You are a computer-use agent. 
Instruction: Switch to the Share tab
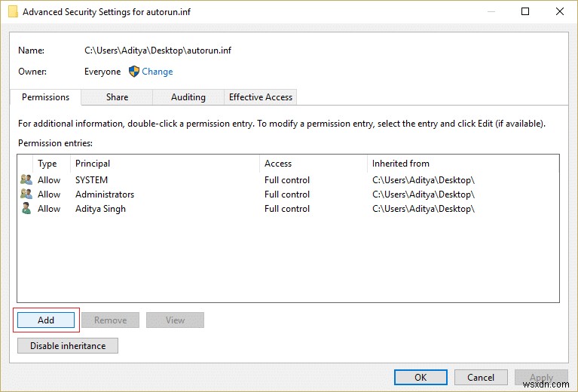[117, 97]
